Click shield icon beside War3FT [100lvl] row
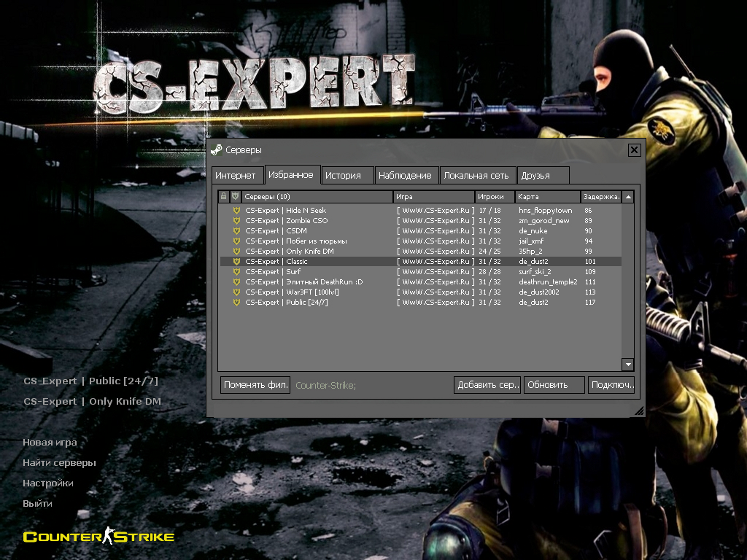The width and height of the screenshot is (747, 560). (x=236, y=292)
